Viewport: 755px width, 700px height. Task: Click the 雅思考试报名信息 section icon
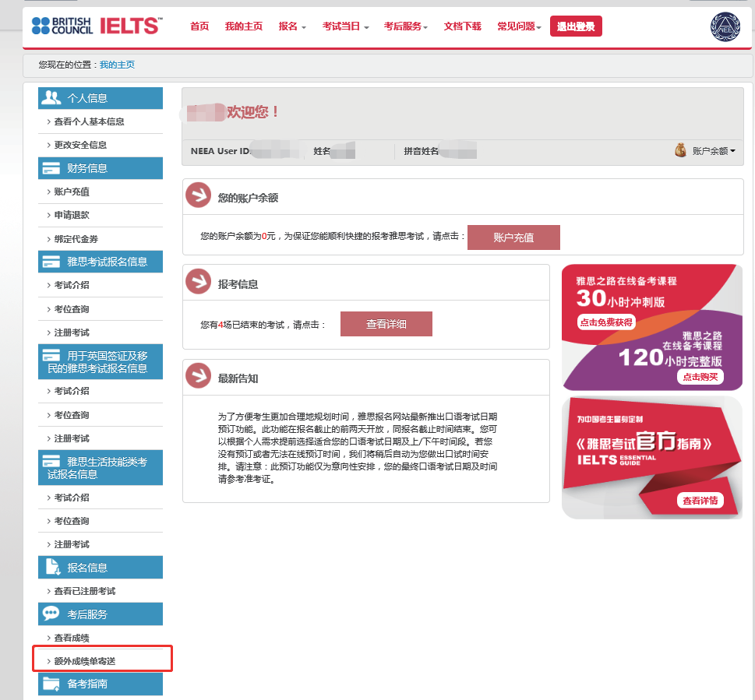point(51,262)
